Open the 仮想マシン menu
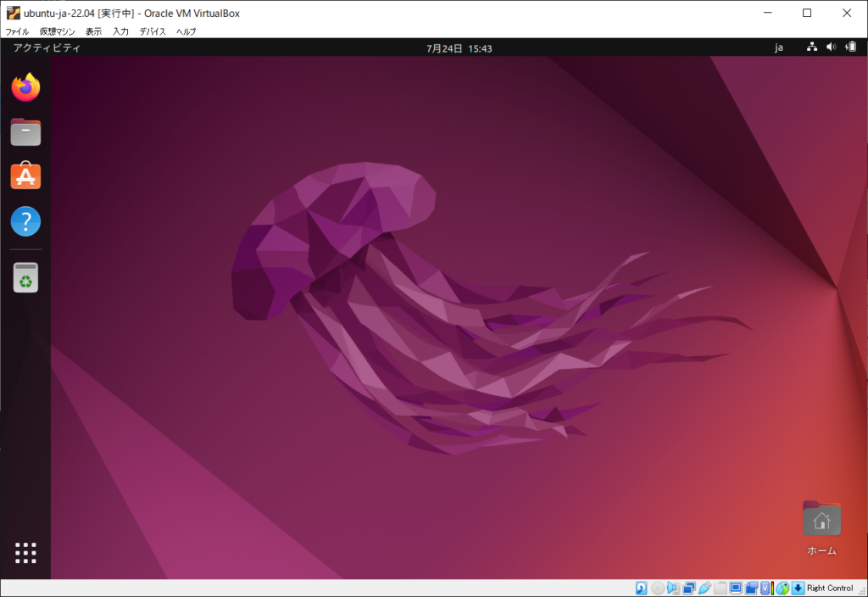868x597 pixels. 57,31
